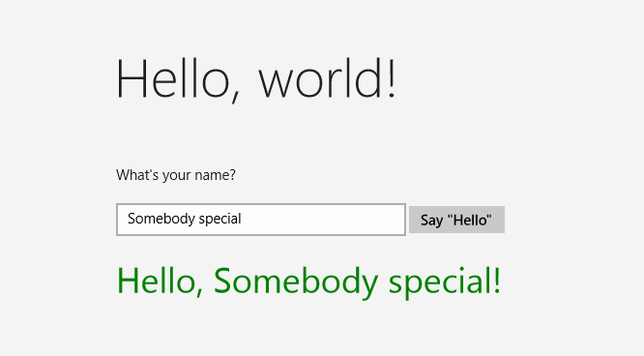The image size is (644, 356).
Task: Click the Say "Hello" button
Action: [x=456, y=220]
